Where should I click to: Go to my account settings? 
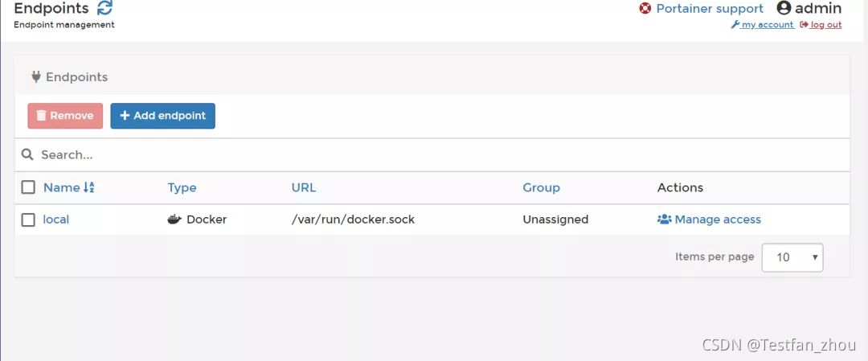pos(768,24)
